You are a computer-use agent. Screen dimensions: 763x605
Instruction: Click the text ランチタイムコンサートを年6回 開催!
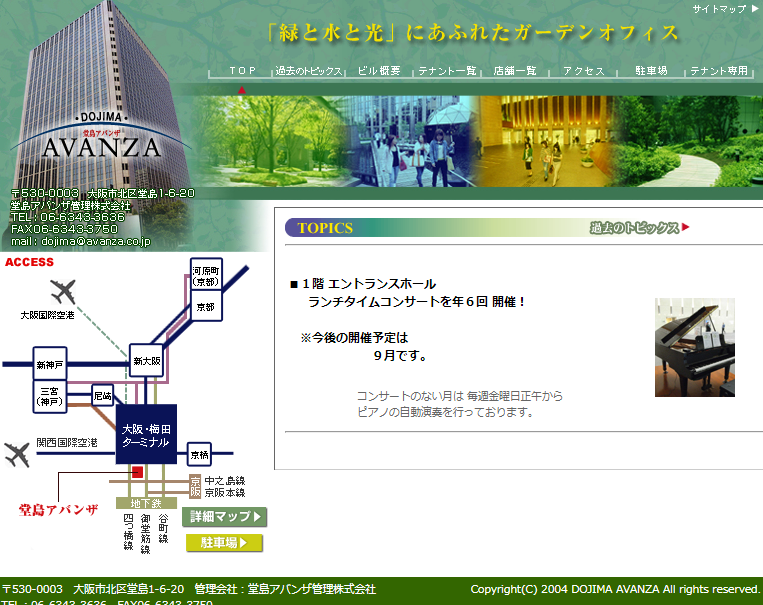pos(417,302)
